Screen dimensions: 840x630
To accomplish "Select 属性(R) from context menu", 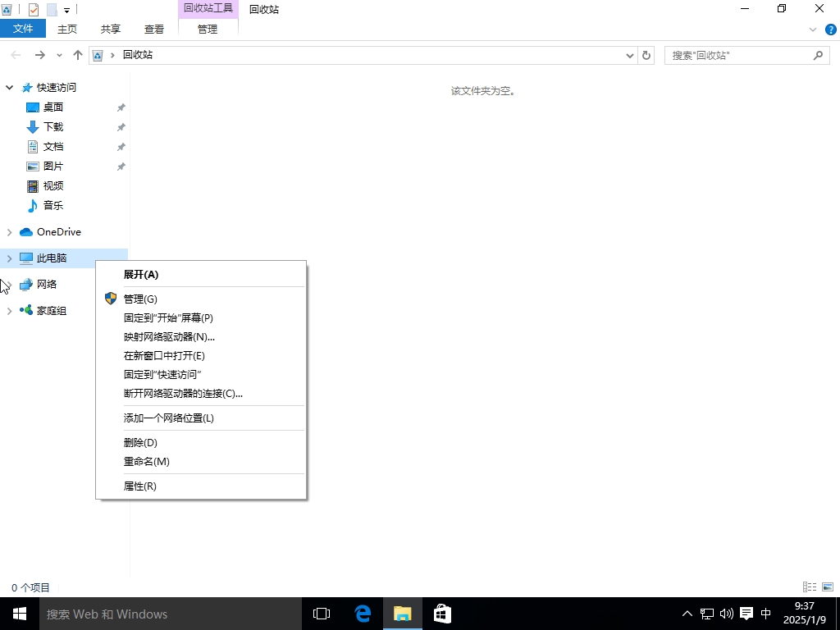I will (139, 486).
